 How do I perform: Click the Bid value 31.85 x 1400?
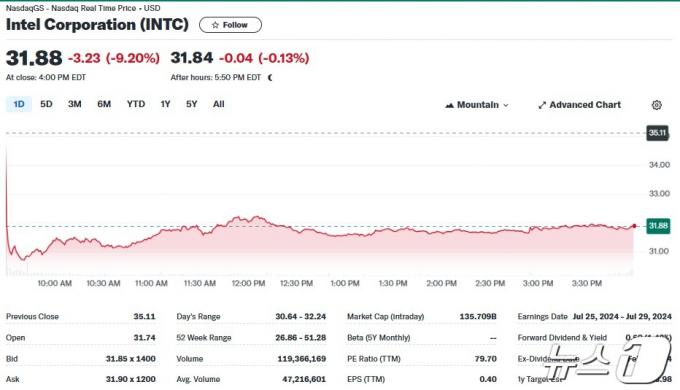(131, 359)
